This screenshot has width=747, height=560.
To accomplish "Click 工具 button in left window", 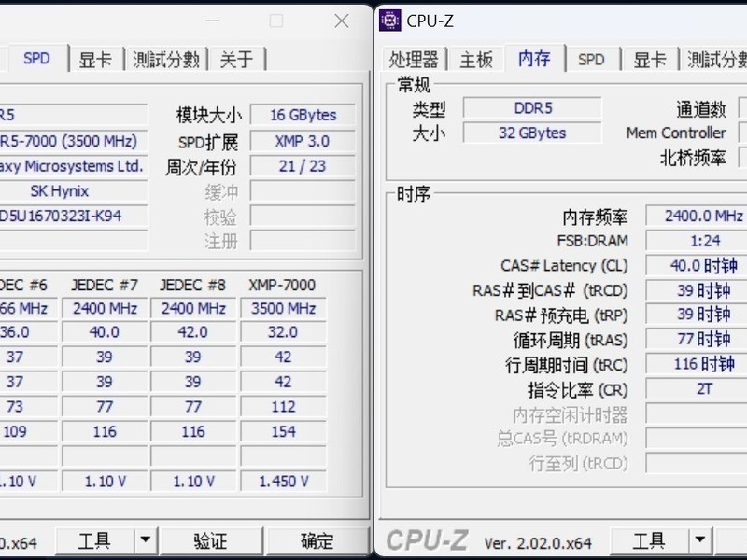I will point(94,541).
